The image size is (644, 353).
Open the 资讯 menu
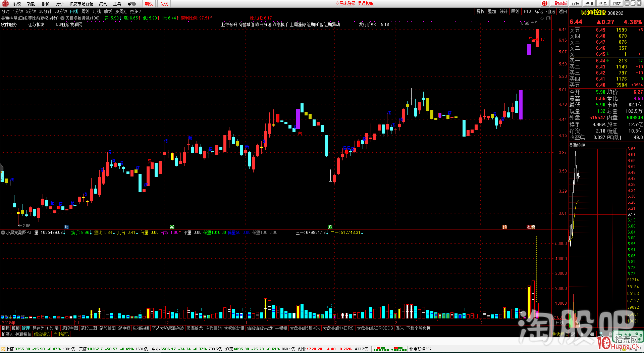tap(103, 4)
